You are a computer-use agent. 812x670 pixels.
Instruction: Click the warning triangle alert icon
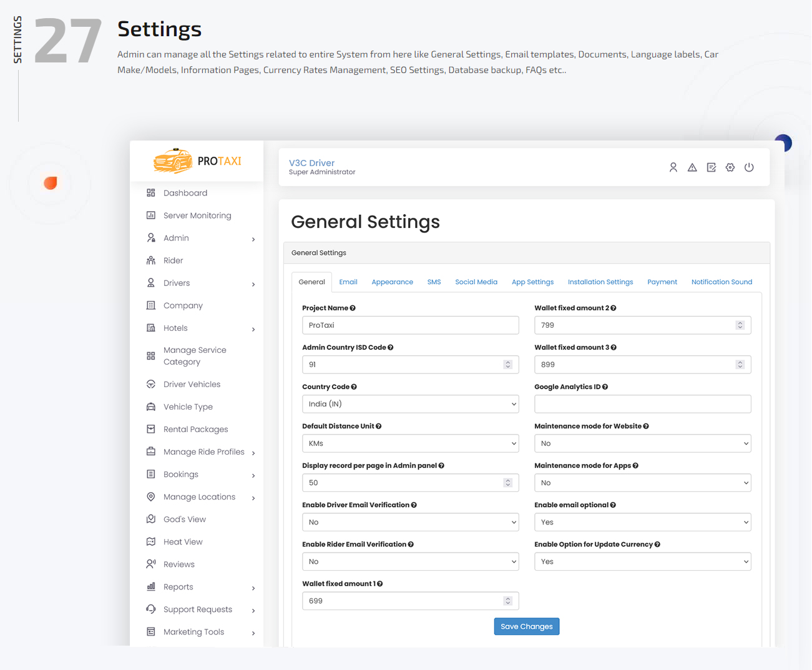pyautogui.click(x=692, y=167)
